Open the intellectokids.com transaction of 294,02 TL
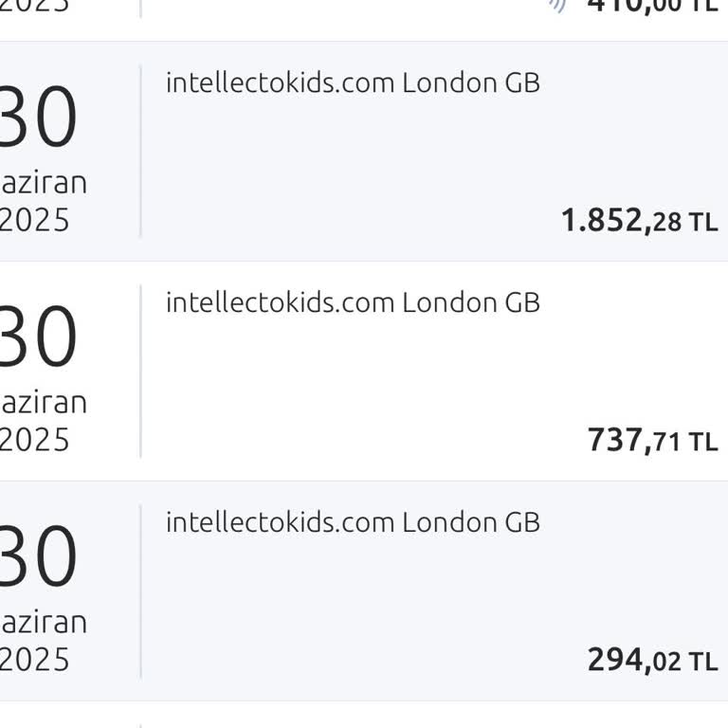Screen dimensions: 728x728 (x=353, y=523)
